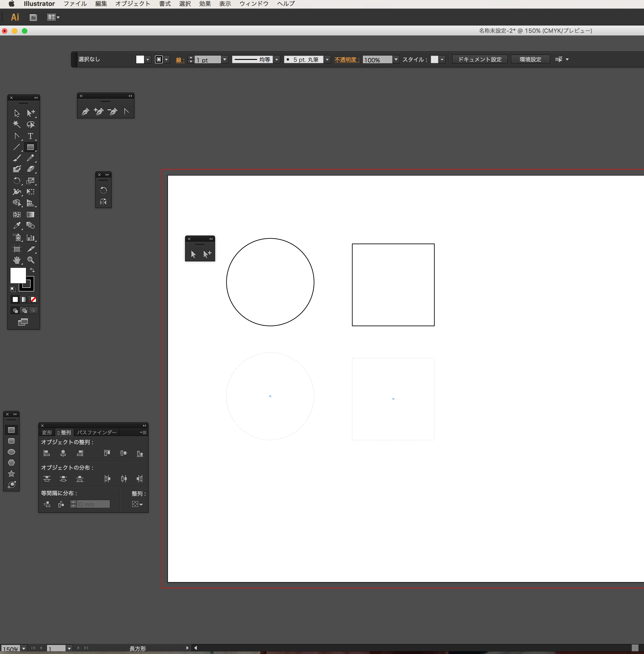644x654 pixels.
Task: Click the 環境設定 button
Action: point(530,59)
